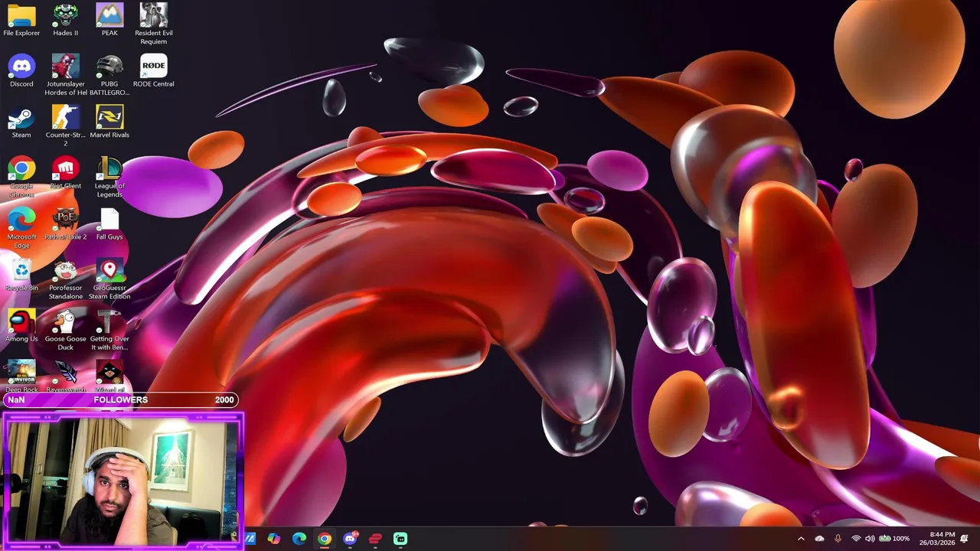This screenshot has height=551, width=980.
Task: Switch to Microsoft Edge in the taskbar
Action: pyautogui.click(x=299, y=539)
